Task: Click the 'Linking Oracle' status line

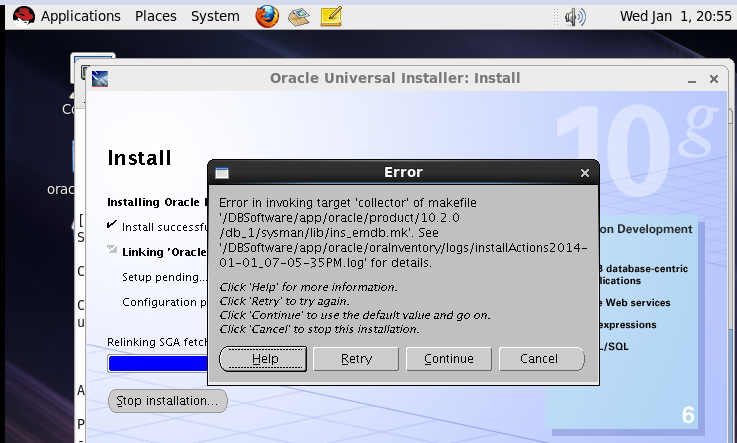Action: 165,252
